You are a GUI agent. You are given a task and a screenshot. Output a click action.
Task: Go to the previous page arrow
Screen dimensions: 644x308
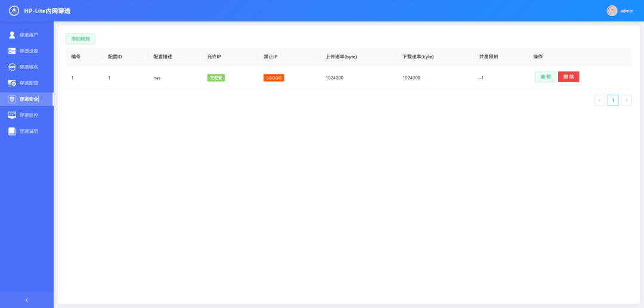pyautogui.click(x=599, y=100)
